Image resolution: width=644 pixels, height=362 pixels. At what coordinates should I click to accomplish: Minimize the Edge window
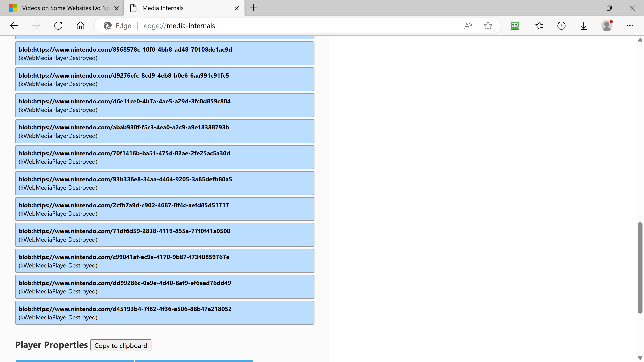coord(586,8)
